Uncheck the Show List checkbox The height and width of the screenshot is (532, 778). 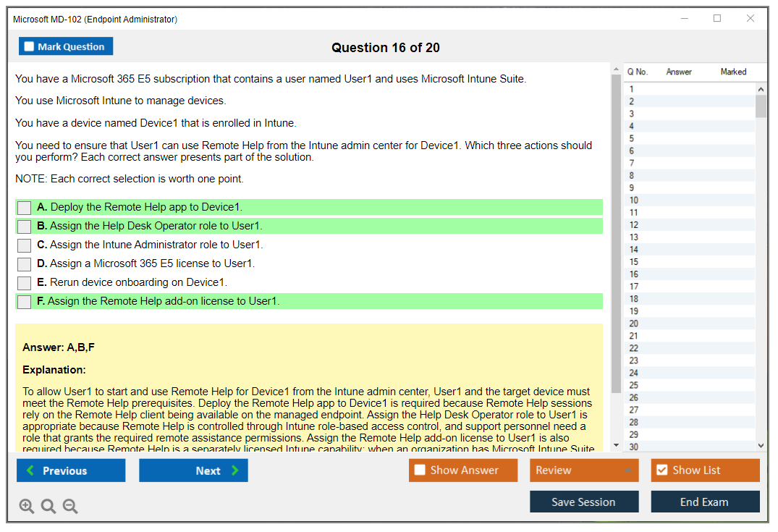click(x=662, y=470)
